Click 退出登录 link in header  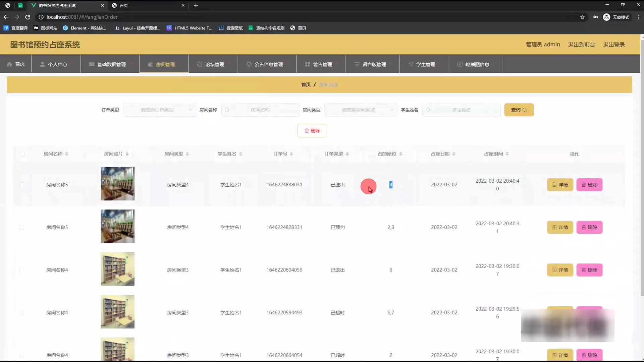pyautogui.click(x=614, y=45)
